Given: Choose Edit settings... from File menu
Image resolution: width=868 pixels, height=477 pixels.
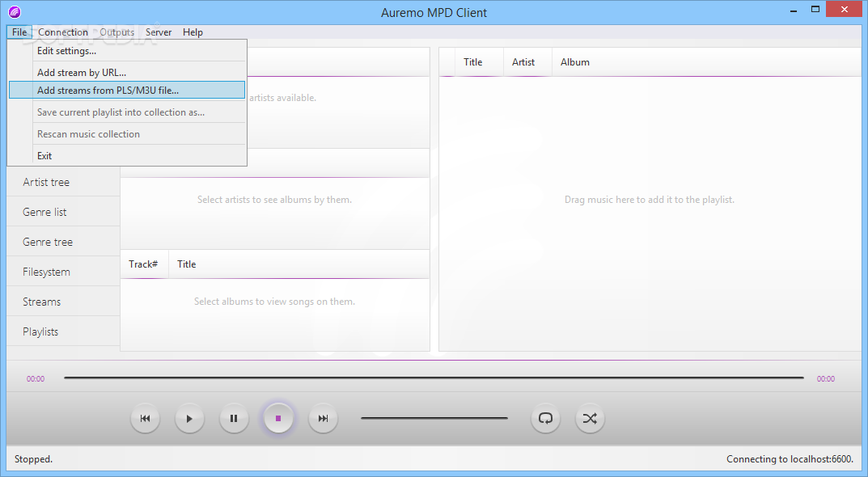Looking at the screenshot, I should pyautogui.click(x=127, y=50).
